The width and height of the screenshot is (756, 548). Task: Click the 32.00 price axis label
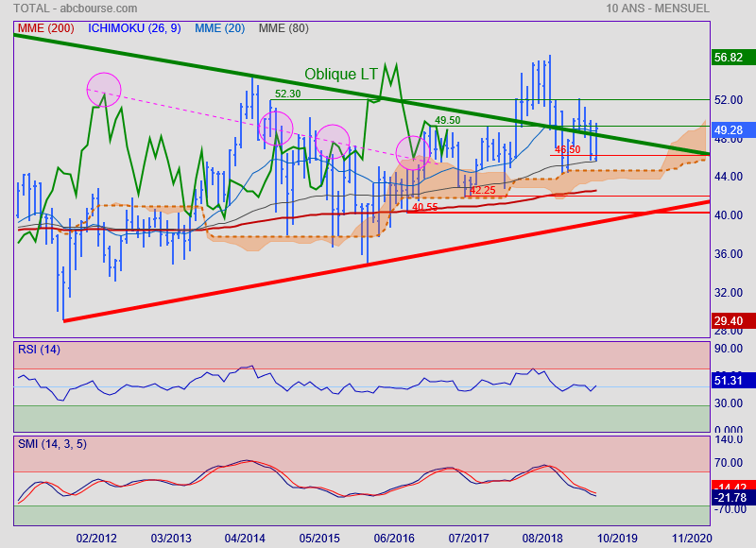tap(729, 293)
